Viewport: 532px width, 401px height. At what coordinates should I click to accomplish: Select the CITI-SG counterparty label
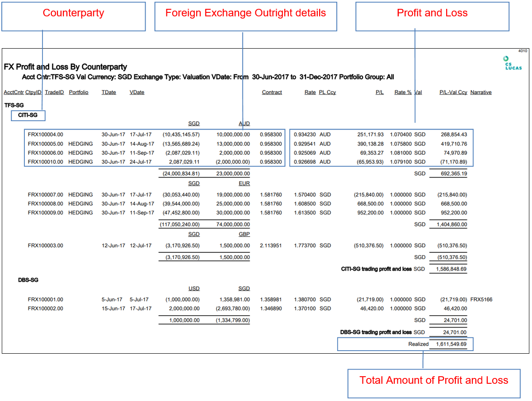pyautogui.click(x=28, y=116)
